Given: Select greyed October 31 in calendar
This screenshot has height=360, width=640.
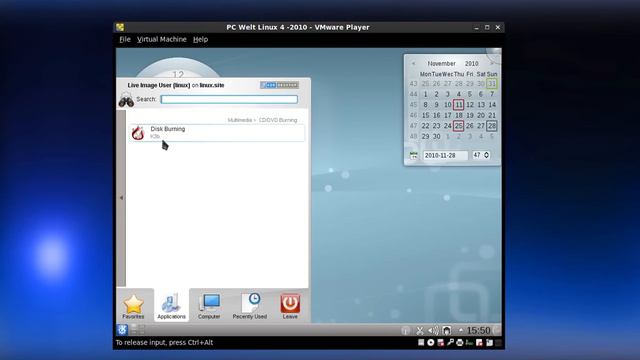Looking at the screenshot, I should coord(492,84).
